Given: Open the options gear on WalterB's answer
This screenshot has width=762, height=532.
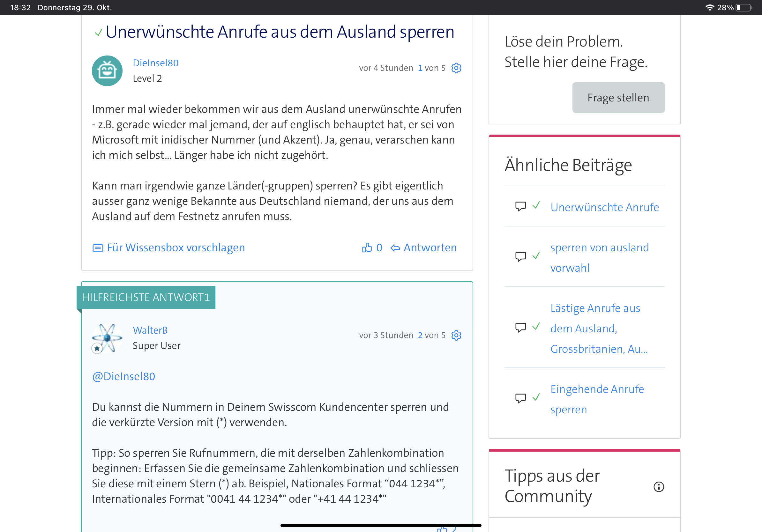Looking at the screenshot, I should coord(456,335).
